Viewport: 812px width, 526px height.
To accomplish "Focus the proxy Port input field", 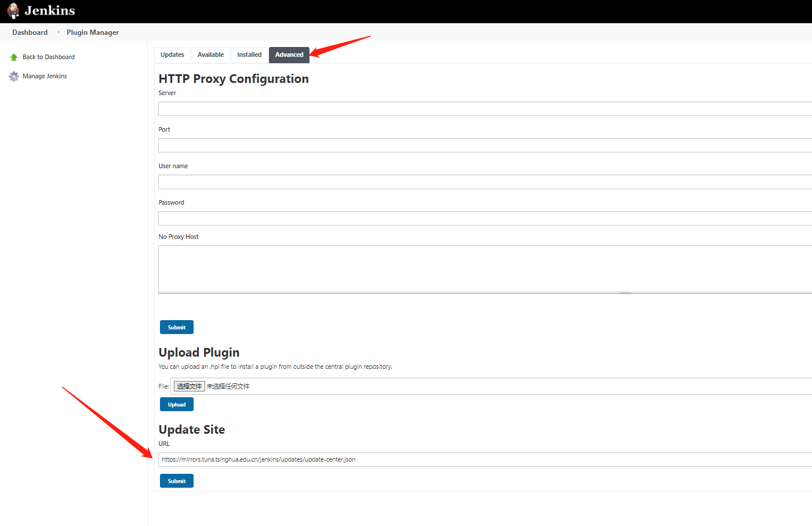I will [485, 145].
